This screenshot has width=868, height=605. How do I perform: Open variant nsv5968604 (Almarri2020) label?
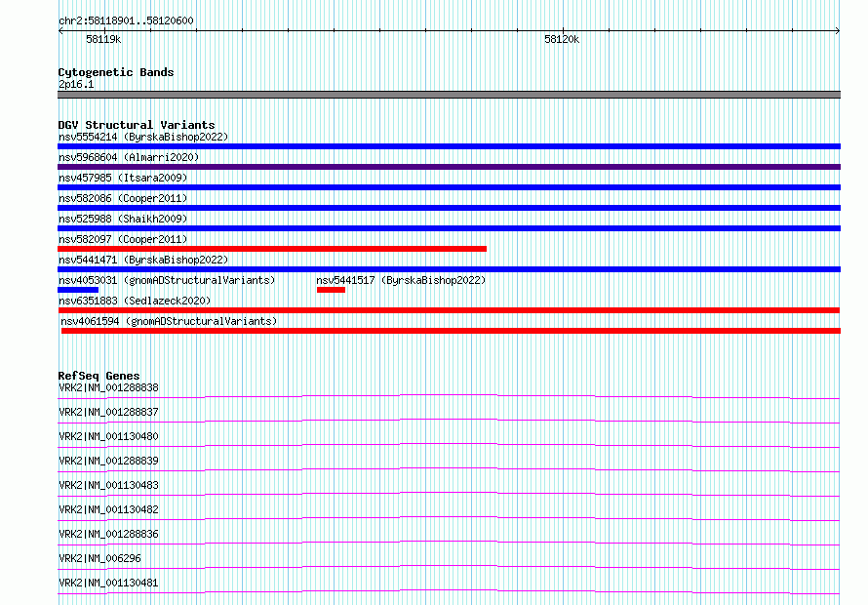point(129,157)
